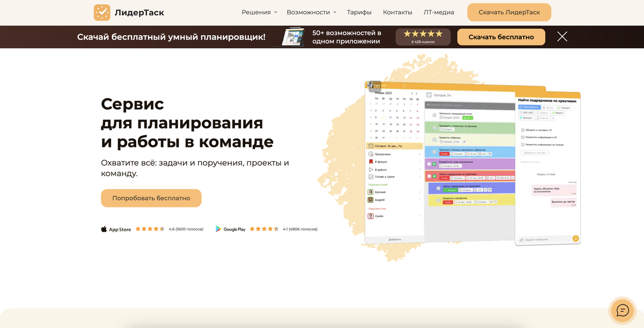Viewport: 644px width, 328px height.
Task: Navigate to ЛТ-медиа
Action: coord(438,12)
